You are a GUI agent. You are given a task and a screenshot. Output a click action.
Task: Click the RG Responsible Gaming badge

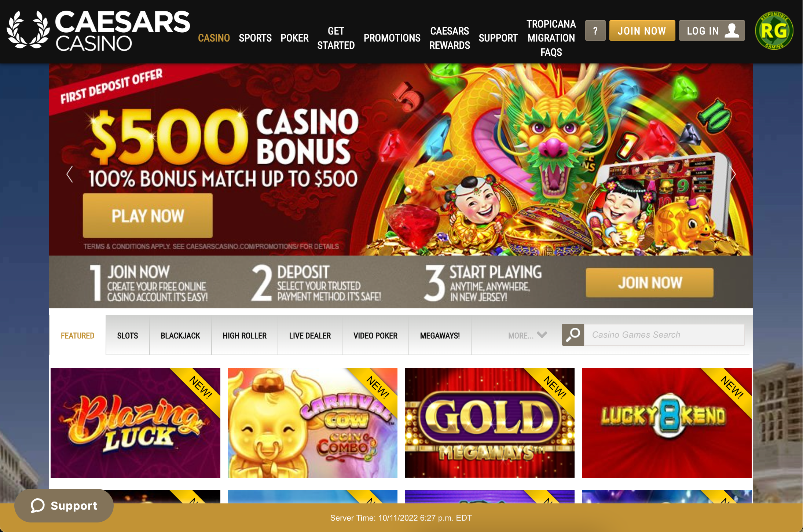click(x=774, y=31)
